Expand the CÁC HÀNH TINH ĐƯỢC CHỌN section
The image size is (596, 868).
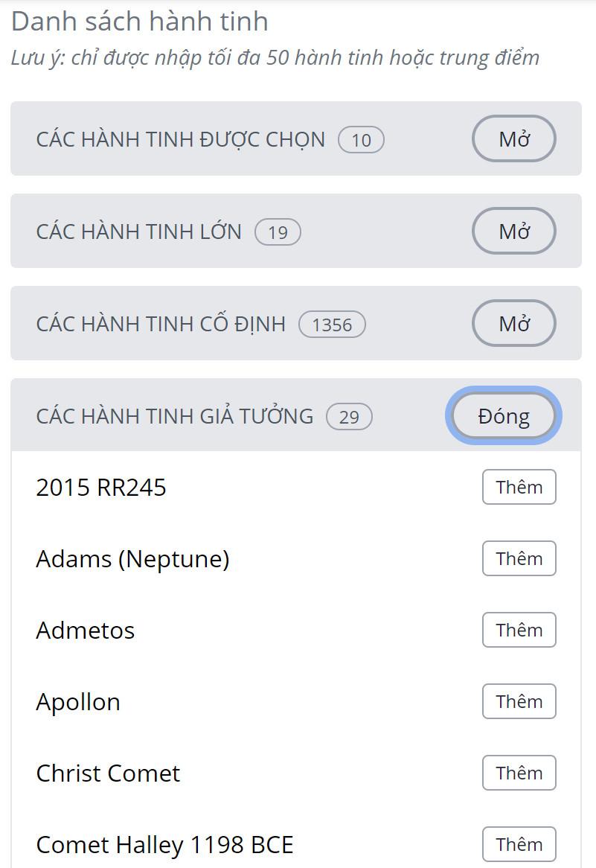(x=513, y=138)
